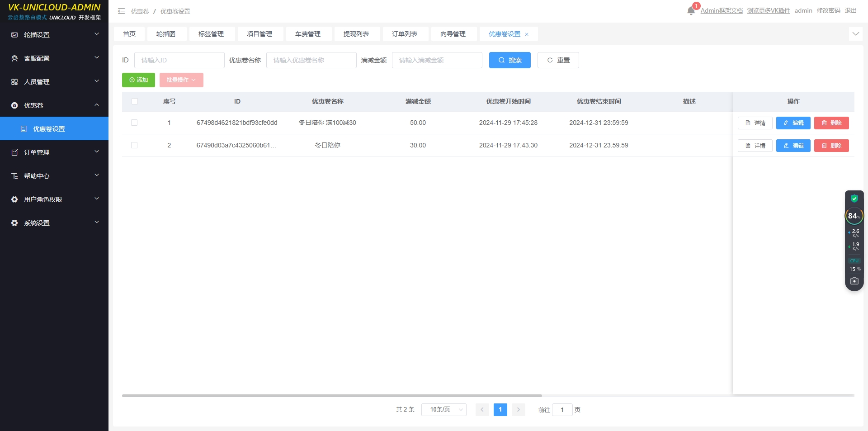The height and width of the screenshot is (431, 868).
Task: Click page number 1 in pagination
Action: [500, 410]
